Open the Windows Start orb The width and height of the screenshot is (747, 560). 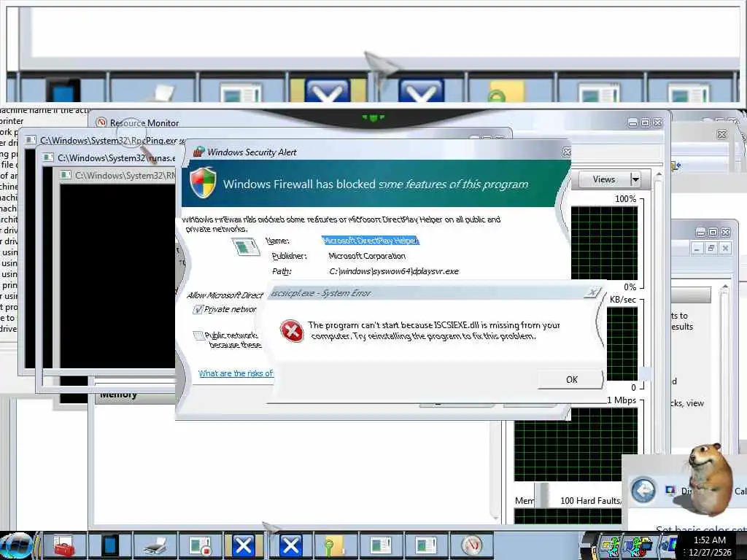pos(17,545)
